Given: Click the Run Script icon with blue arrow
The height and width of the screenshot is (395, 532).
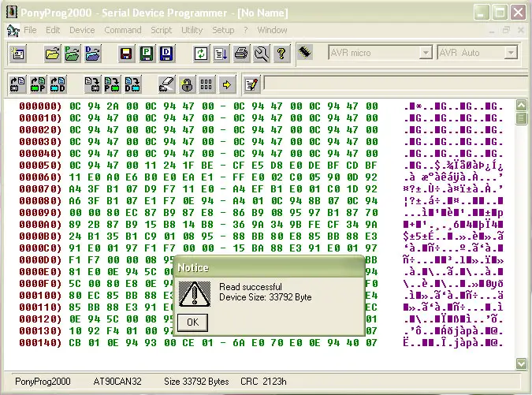Looking at the screenshot, I should (x=221, y=54).
